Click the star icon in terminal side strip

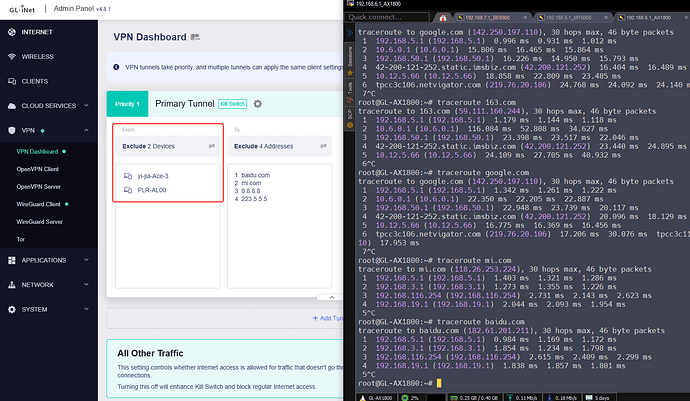point(350,73)
